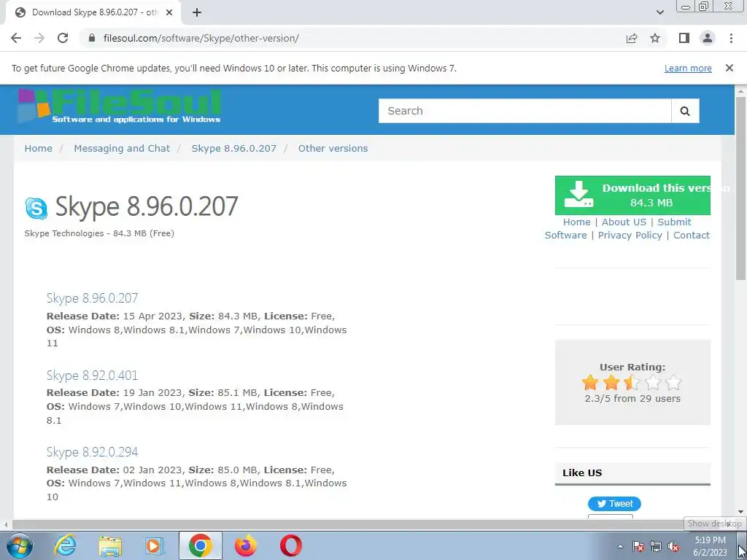
Task: Open the Privacy Policy link
Action: coord(630,236)
